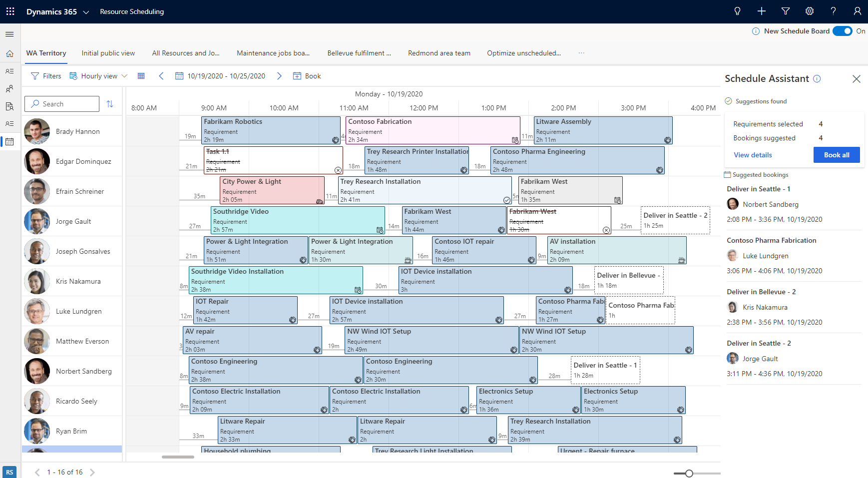
Task: Select suggested Deliver in Bellevue slot on board
Action: pos(629,280)
